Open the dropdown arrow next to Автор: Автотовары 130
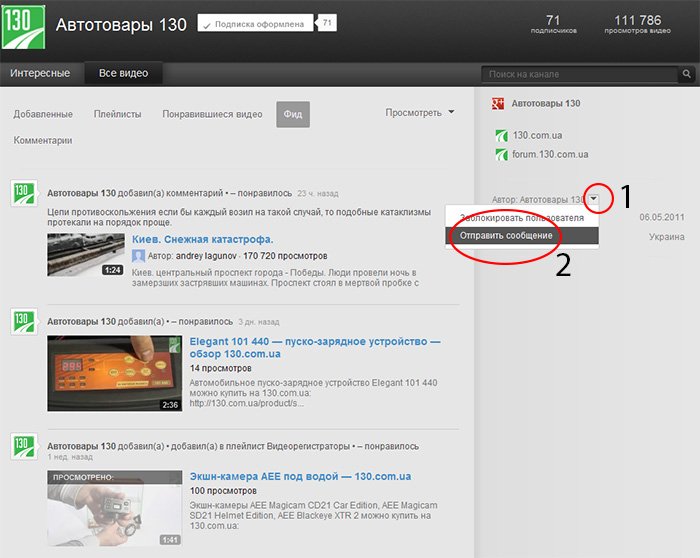The height and width of the screenshot is (558, 700). (594, 199)
